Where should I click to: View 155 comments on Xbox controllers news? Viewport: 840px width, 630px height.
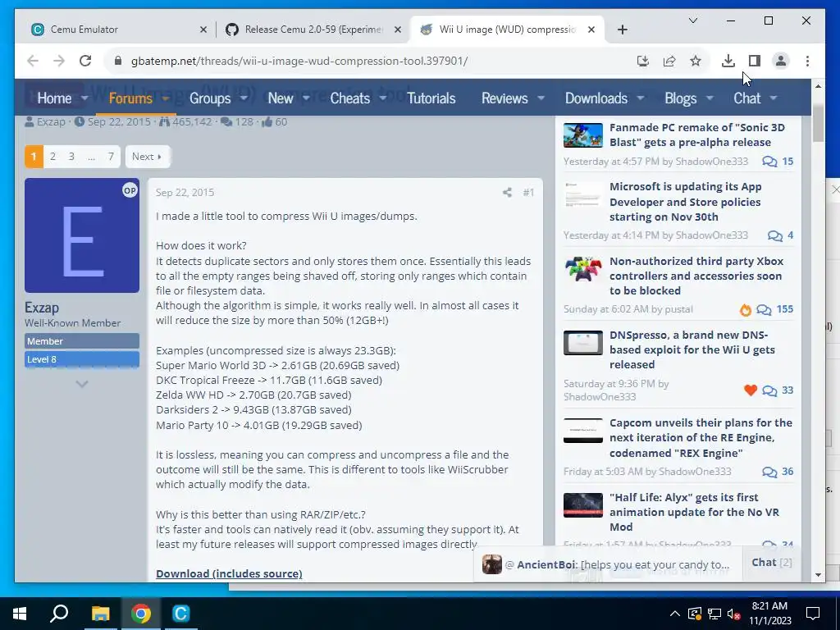(x=774, y=309)
